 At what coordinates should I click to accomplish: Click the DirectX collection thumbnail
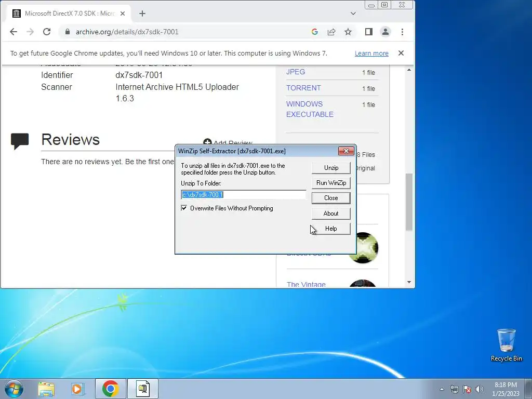coord(363,248)
